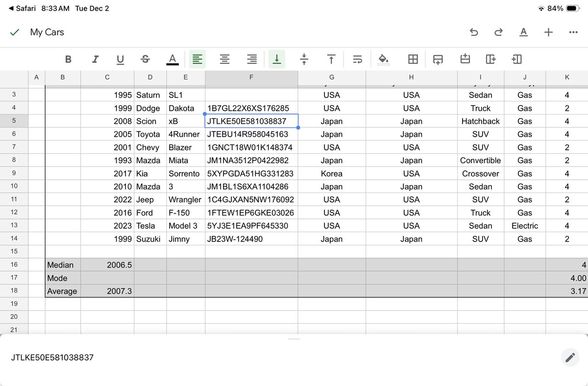
Task: Tap the handle atop the bottom formula panel
Action: [294, 339]
